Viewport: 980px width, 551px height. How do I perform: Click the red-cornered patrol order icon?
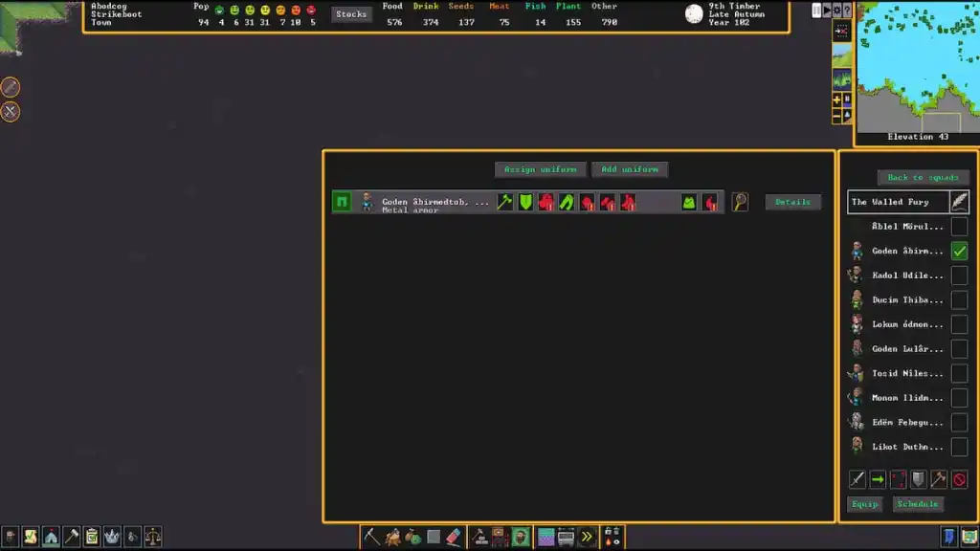898,479
